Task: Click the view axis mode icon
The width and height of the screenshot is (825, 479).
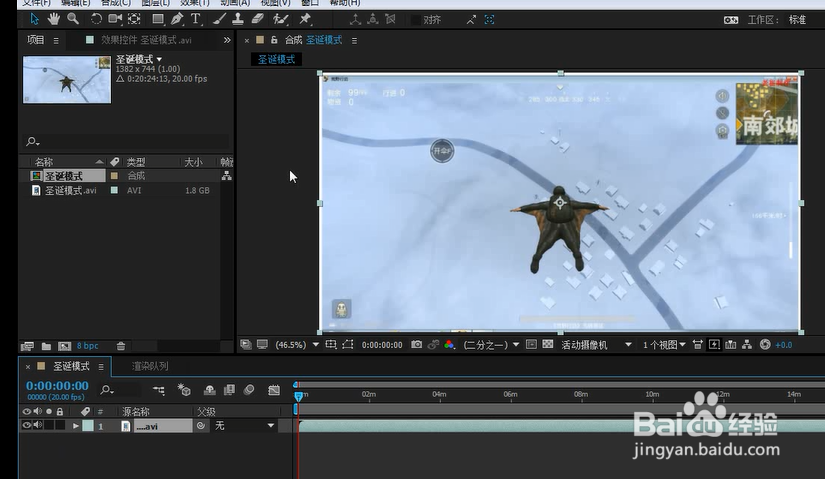Action: 390,19
